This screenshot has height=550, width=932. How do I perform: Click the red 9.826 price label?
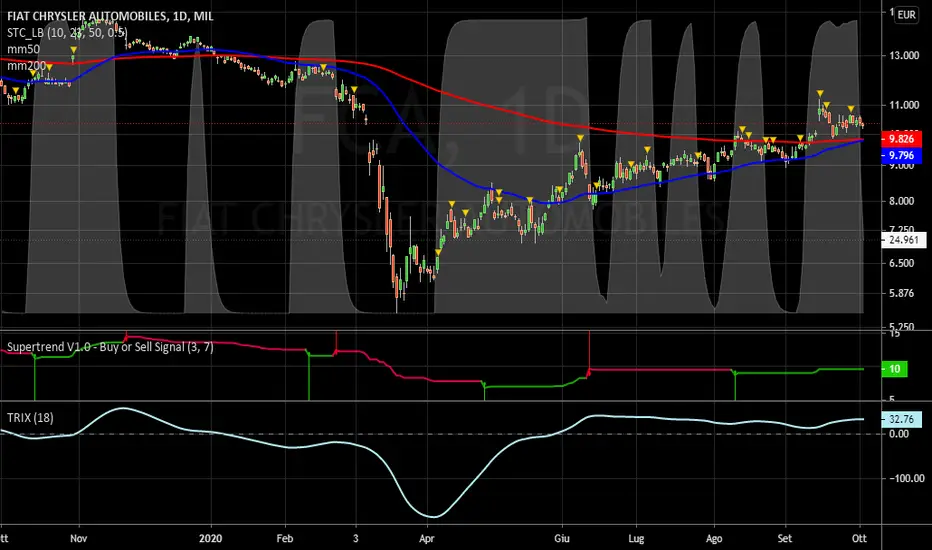901,139
